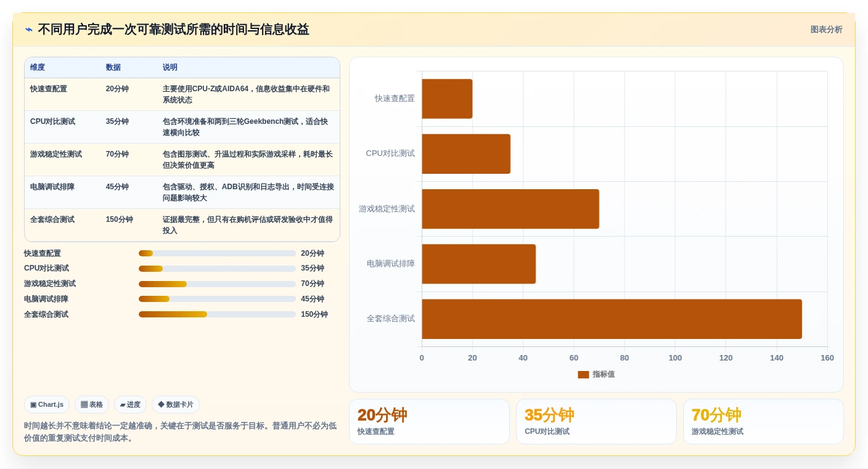Click the ADB识别 description cell
Viewport: 868px width, 469px height.
pos(248,192)
